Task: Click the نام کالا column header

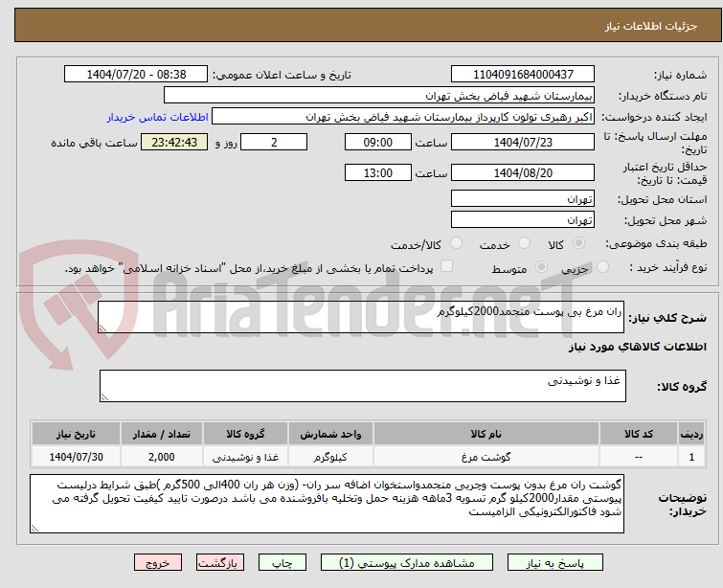Action: 486,434
